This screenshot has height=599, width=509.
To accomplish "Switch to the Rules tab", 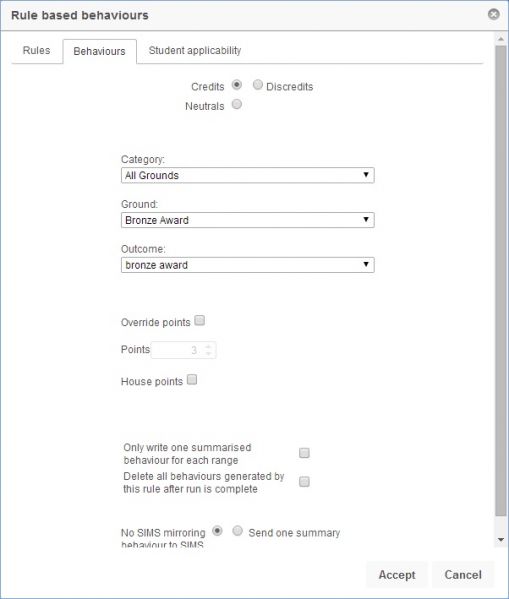I will point(36,50).
